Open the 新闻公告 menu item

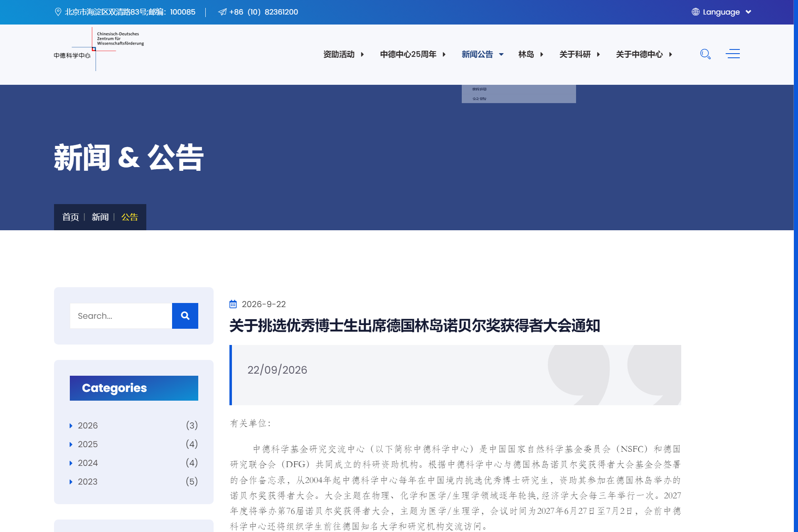pyautogui.click(x=477, y=54)
